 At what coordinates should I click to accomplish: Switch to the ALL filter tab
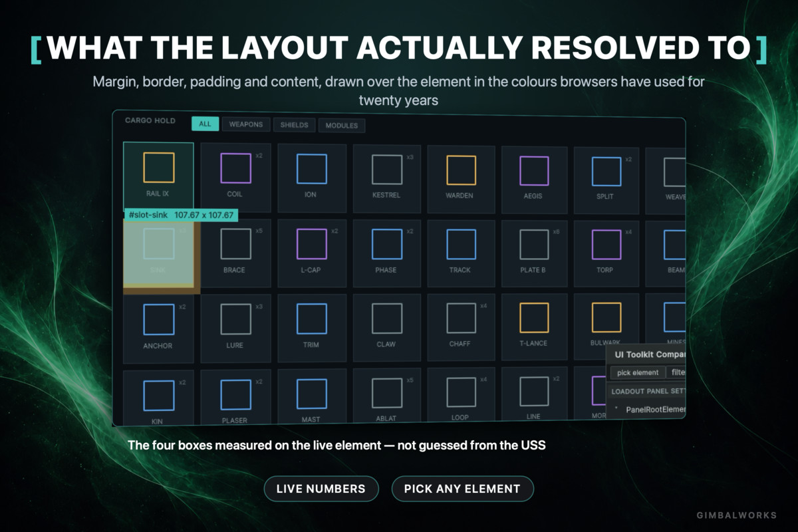[x=205, y=124]
